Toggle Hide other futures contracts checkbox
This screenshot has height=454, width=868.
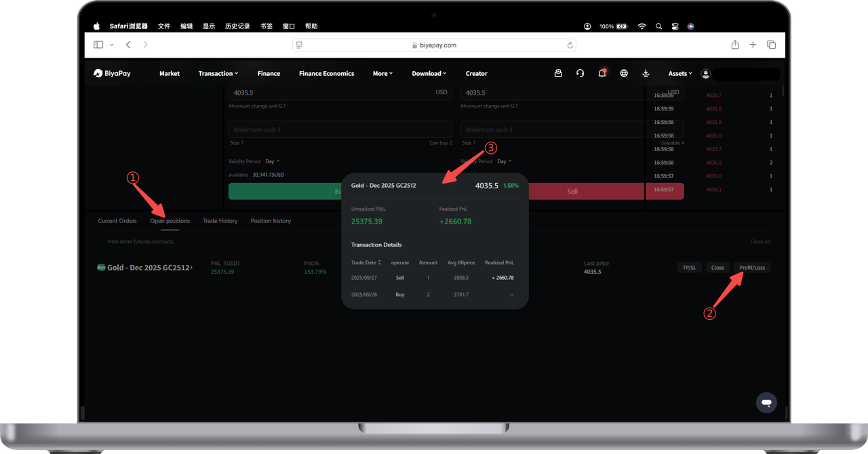[102, 242]
